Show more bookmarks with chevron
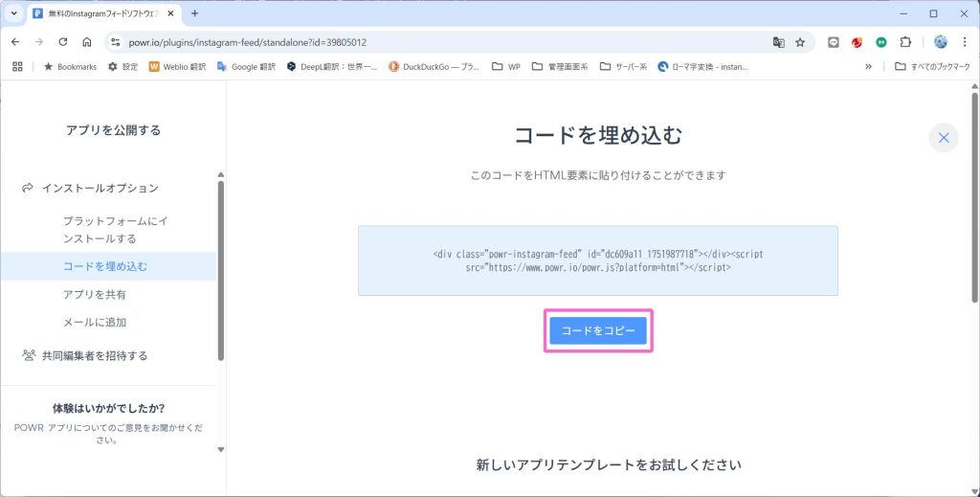This screenshot has width=980, height=497. coord(868,66)
